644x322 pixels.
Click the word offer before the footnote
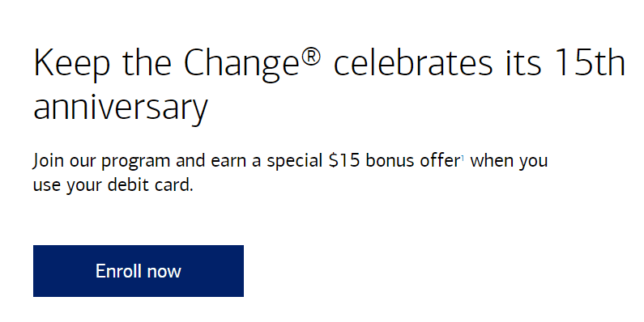[x=440, y=160]
